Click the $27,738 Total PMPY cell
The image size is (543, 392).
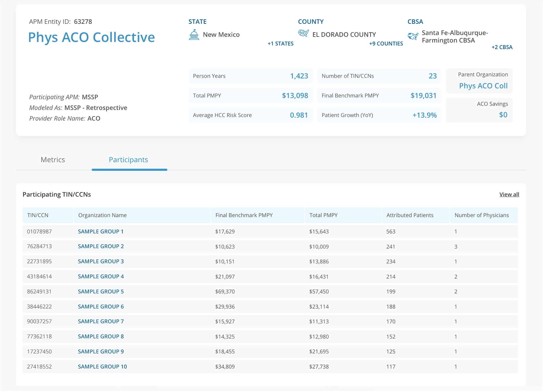319,367
